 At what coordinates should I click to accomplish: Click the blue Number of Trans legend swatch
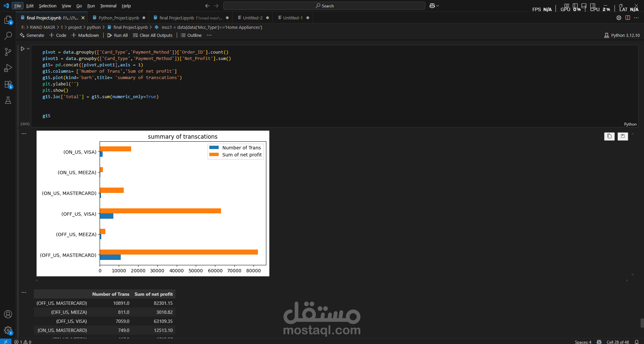tap(214, 147)
